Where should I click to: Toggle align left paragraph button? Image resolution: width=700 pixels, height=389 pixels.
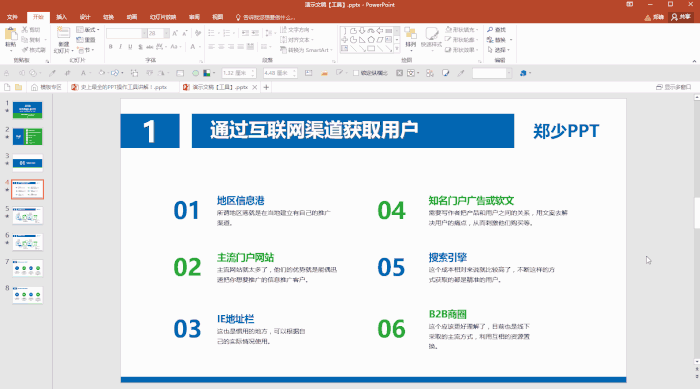coord(212,46)
